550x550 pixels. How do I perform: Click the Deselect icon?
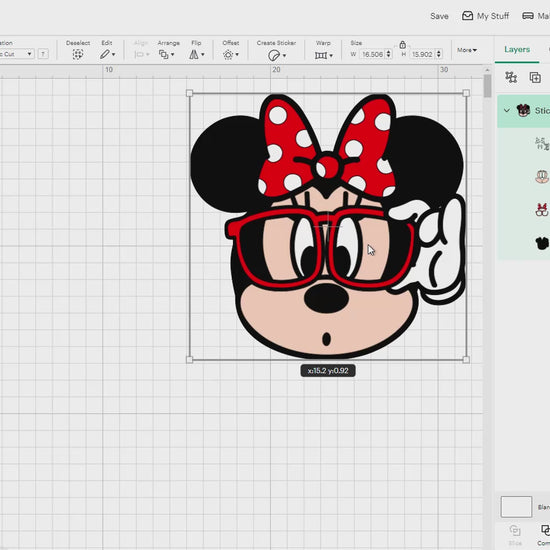(x=78, y=54)
